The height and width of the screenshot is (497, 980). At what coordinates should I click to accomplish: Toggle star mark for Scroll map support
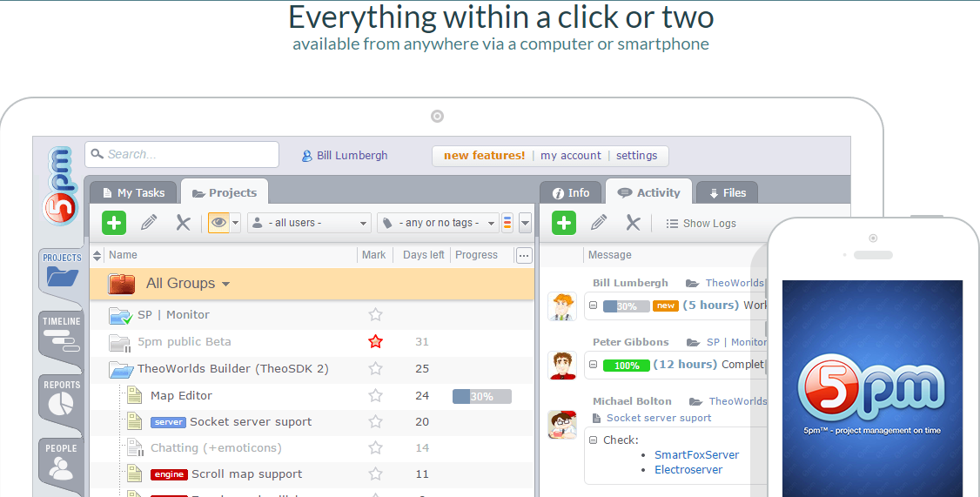375,473
